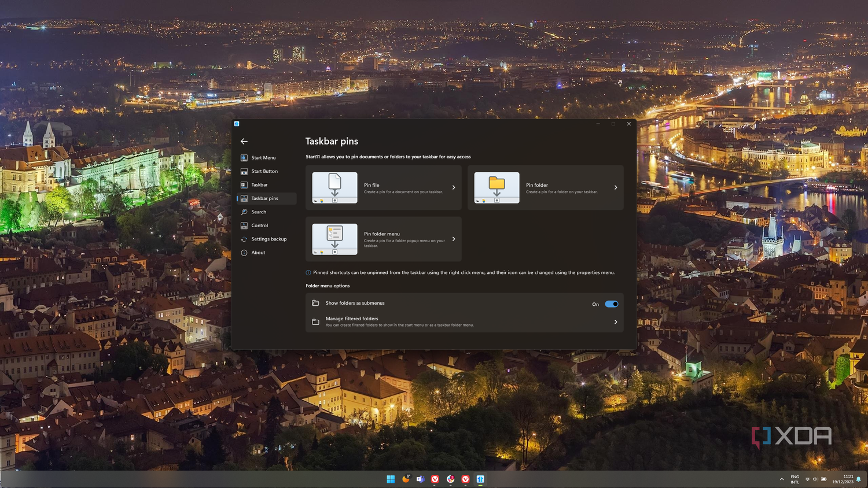Viewport: 868px width, 488px height.
Task: Click 'Create a pin for a folder on your taskbar' text
Action: 561,192
